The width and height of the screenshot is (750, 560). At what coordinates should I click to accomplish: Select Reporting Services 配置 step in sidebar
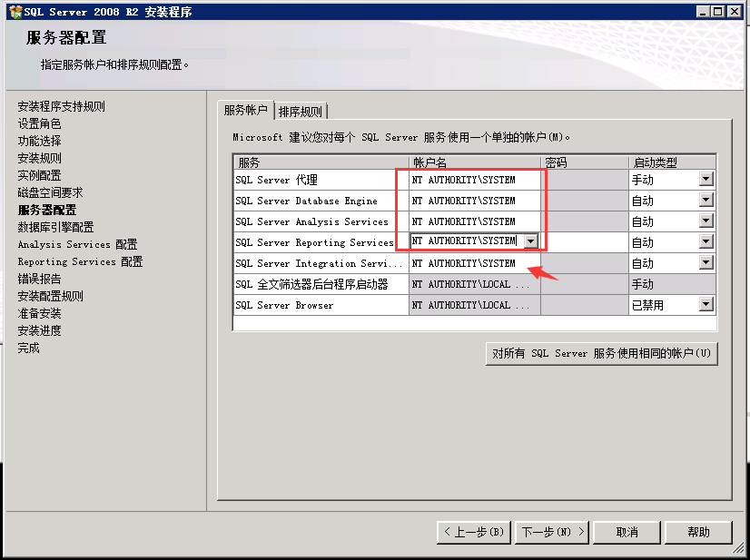(80, 261)
